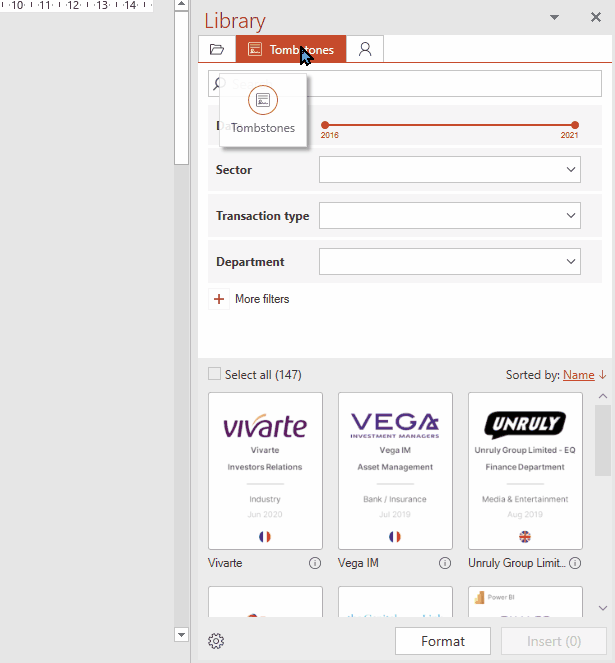
Task: Focus the Library search field
Action: [405, 83]
